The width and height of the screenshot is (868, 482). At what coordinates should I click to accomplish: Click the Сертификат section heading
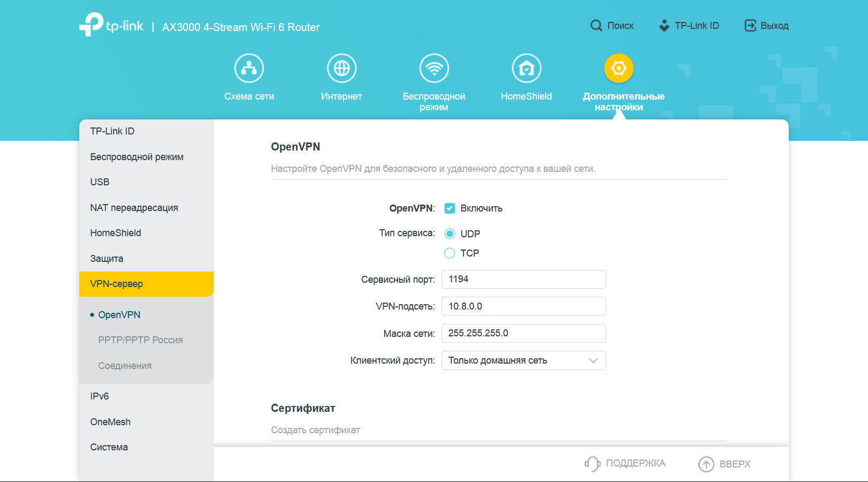(x=303, y=408)
